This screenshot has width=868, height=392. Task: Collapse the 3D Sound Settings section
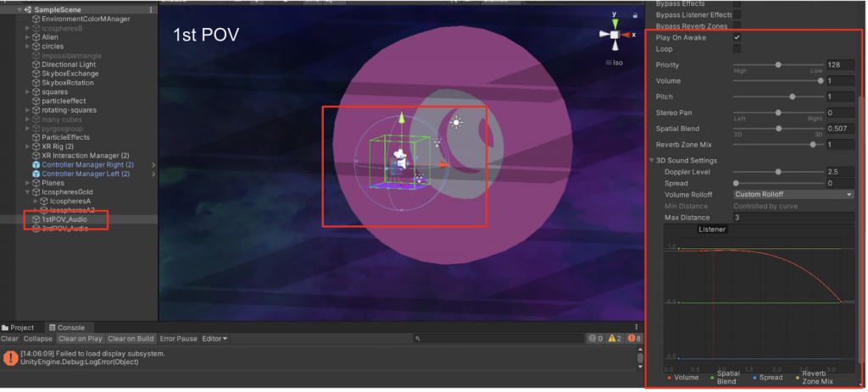coord(651,161)
